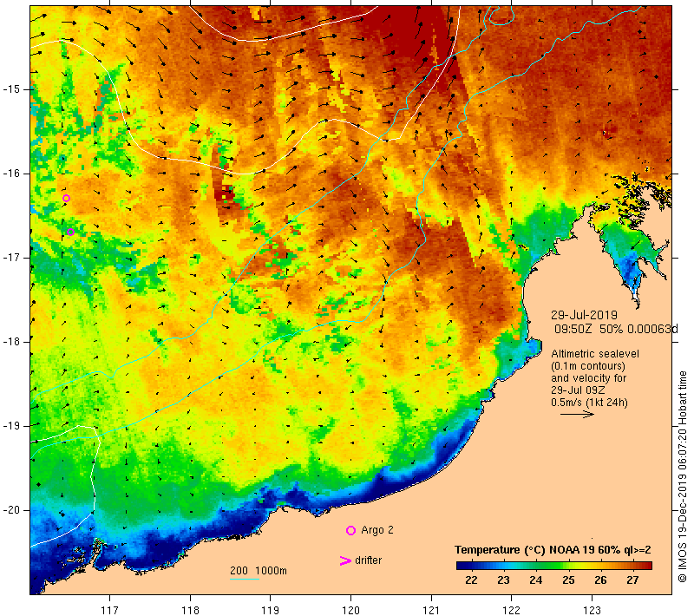Click the 120 longitude axis label
Image resolution: width=694 pixels, height=616 pixels.
coord(350,610)
